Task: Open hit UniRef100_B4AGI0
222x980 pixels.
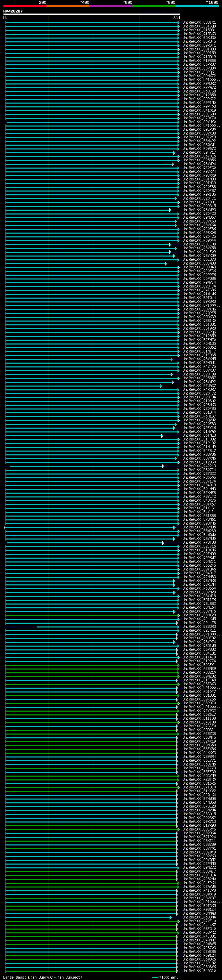Action: click(199, 971)
